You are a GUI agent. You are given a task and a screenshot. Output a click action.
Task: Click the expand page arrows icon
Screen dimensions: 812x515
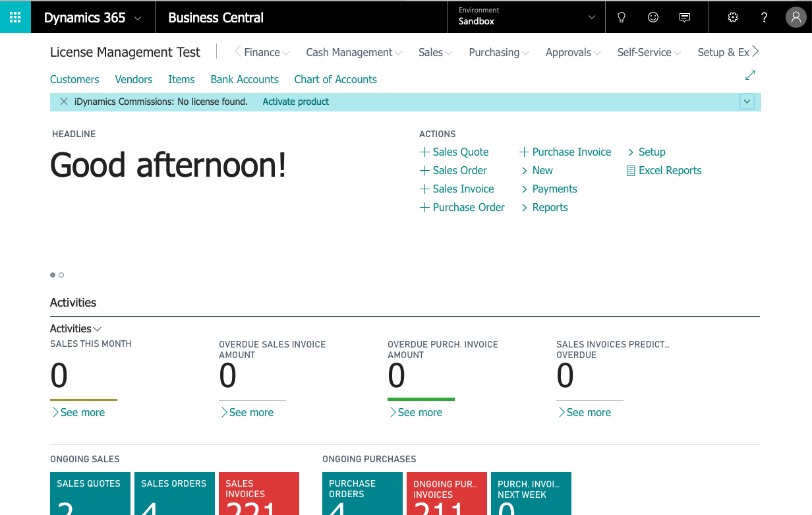750,75
